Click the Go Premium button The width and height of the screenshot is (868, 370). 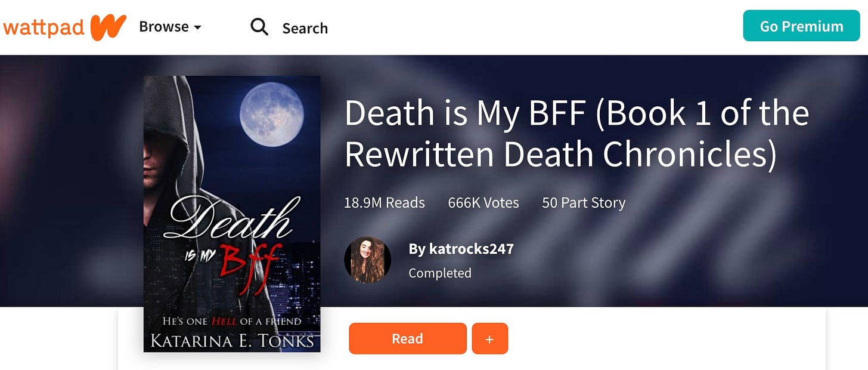(x=801, y=26)
